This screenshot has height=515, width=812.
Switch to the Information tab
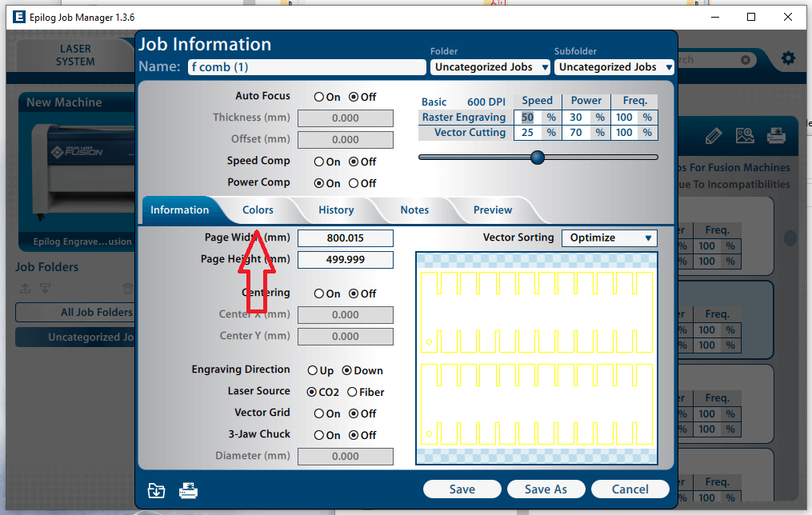180,210
